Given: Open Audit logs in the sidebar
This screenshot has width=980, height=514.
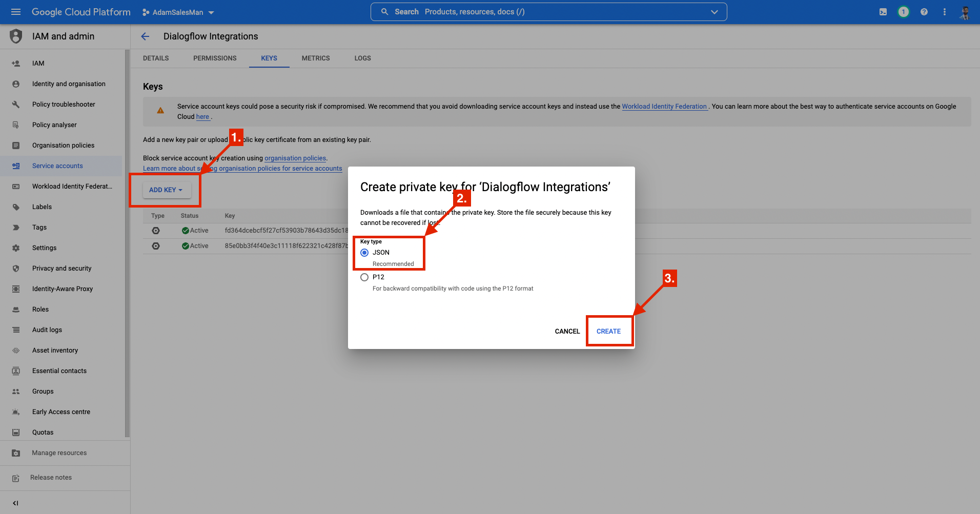Looking at the screenshot, I should (61, 330).
